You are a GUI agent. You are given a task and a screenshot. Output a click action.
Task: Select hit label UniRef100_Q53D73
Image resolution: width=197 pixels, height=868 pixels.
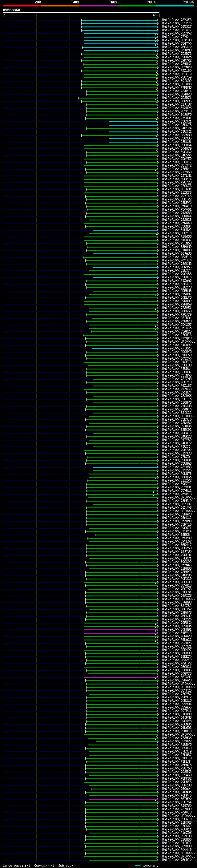click(177, 54)
